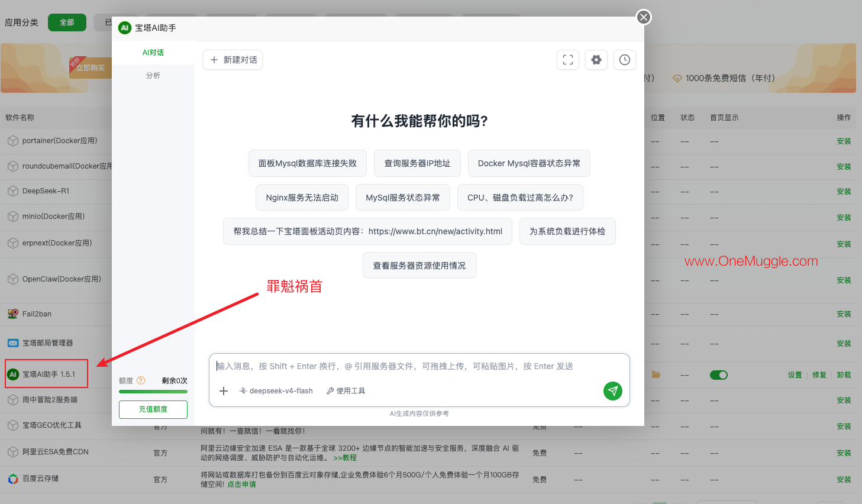This screenshot has height=504, width=862.
Task: Click 点击申请 link for 百度云存储
Action: [242, 484]
